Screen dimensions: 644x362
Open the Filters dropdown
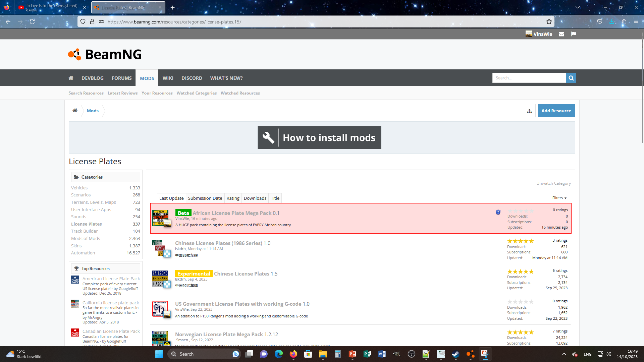click(x=559, y=198)
